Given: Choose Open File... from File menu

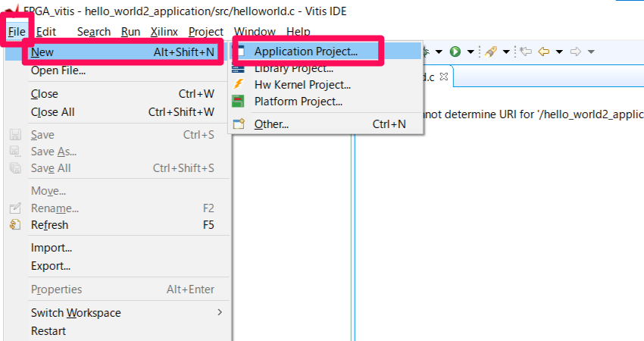Looking at the screenshot, I should (117, 70).
